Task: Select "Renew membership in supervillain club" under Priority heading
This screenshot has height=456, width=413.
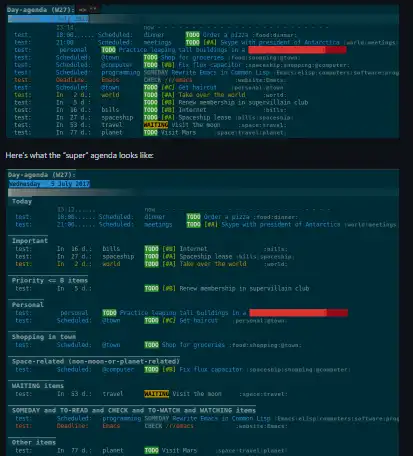Action: [x=244, y=288]
